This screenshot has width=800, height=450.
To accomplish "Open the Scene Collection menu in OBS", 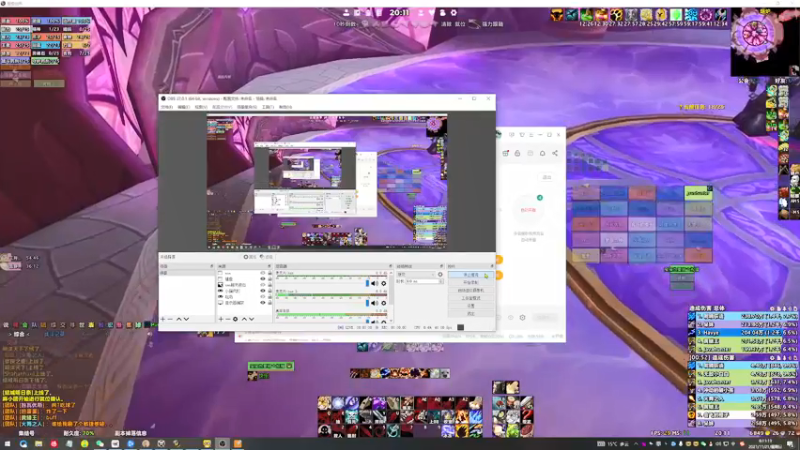I will [x=247, y=107].
